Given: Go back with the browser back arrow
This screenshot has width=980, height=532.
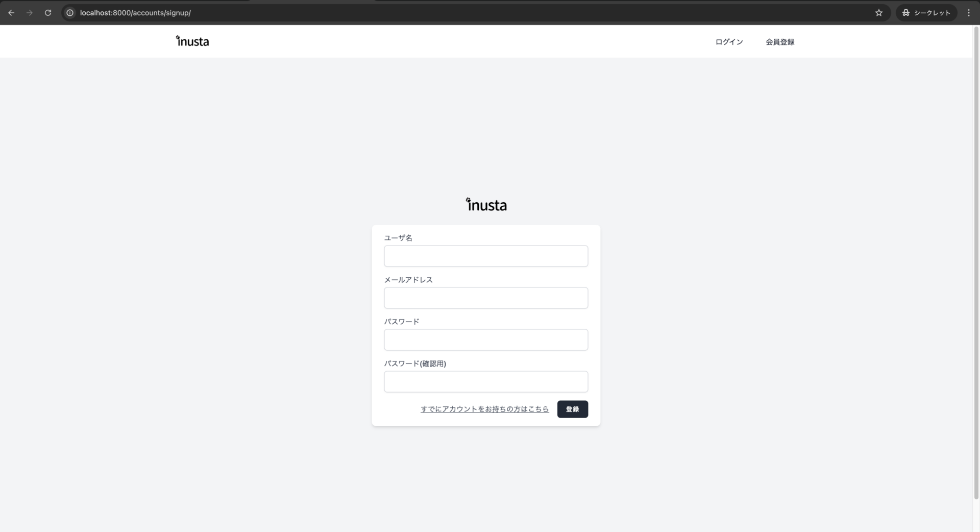Looking at the screenshot, I should [11, 13].
